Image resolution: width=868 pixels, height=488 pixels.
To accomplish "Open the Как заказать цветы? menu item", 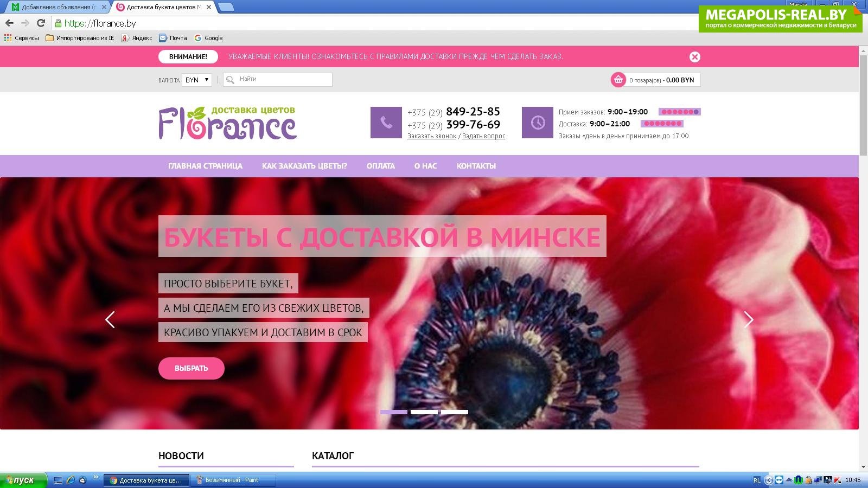I will coord(304,166).
